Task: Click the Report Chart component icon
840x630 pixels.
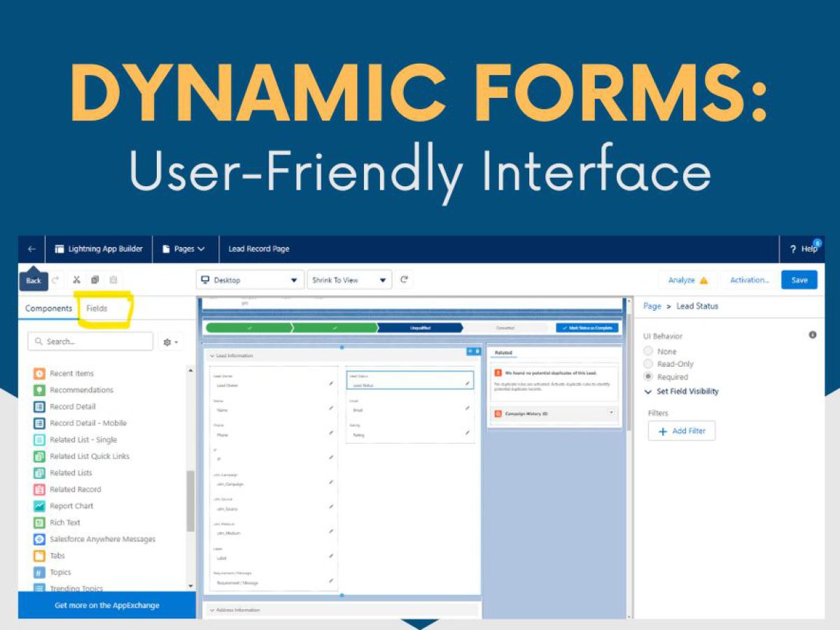Action: pyautogui.click(x=39, y=506)
